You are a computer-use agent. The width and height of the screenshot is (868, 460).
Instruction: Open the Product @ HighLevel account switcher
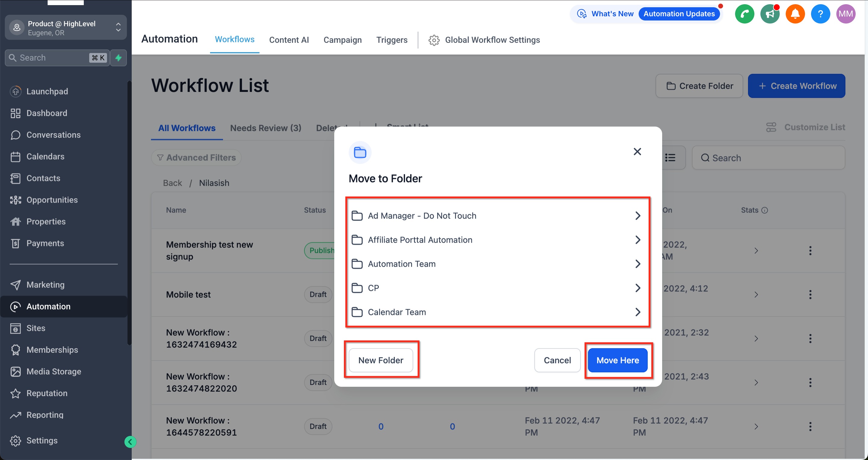click(x=66, y=28)
